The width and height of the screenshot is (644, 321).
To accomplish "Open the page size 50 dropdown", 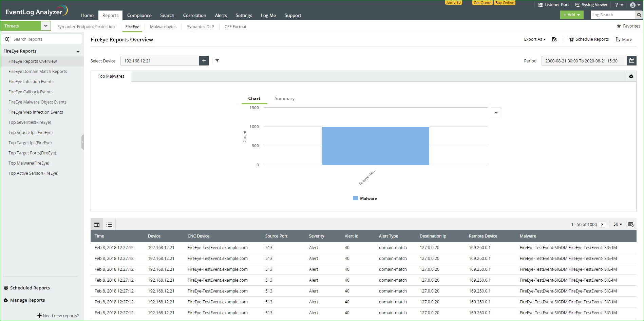I will (x=617, y=224).
